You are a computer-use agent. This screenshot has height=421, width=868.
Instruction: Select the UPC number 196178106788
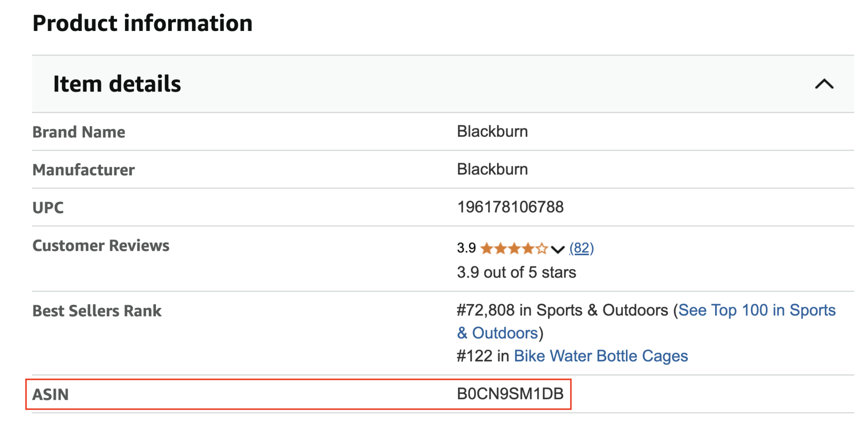510,207
